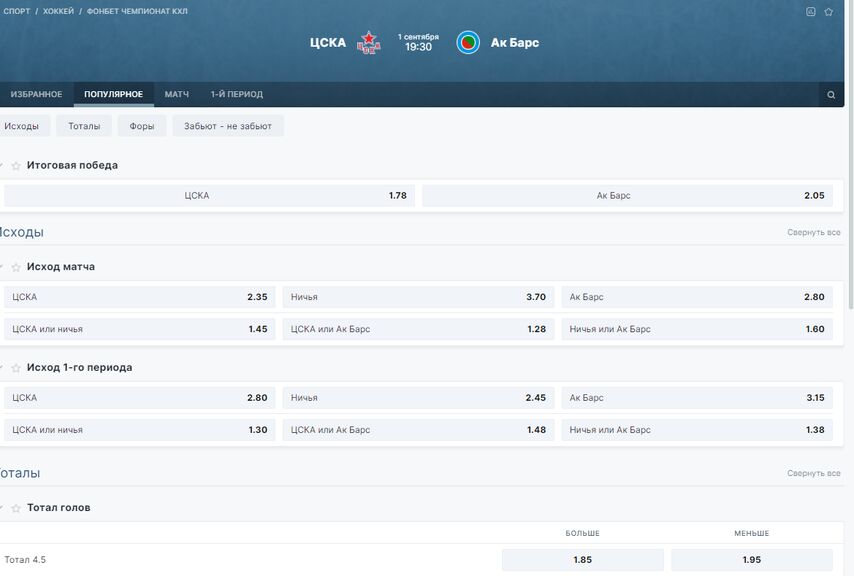
Task: Star the Исход матча market
Action: [x=16, y=267]
